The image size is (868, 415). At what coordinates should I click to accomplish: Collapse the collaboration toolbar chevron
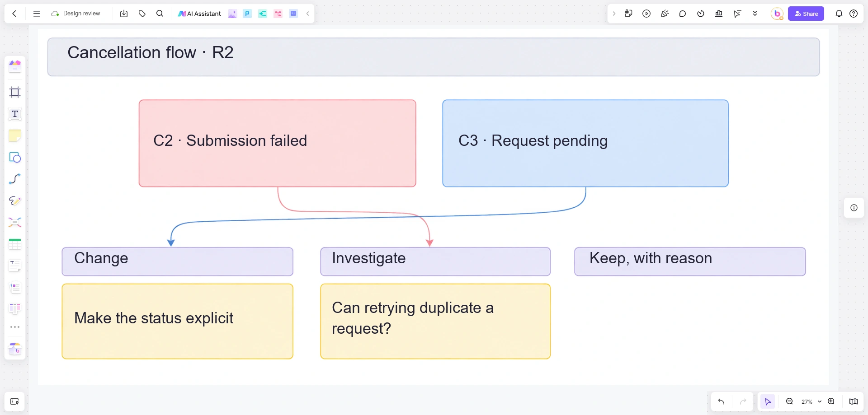click(x=614, y=14)
